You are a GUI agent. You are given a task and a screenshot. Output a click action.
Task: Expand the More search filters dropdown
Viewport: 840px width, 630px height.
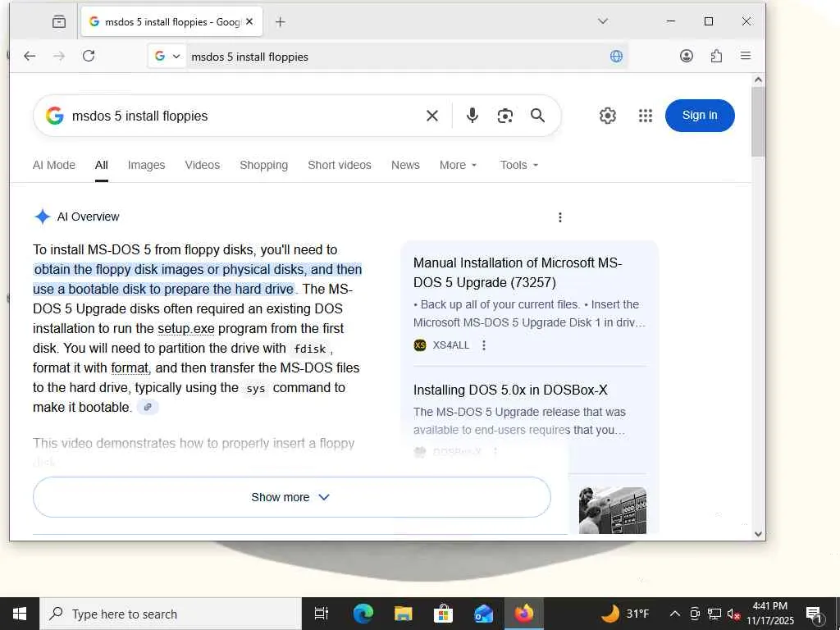coord(458,165)
